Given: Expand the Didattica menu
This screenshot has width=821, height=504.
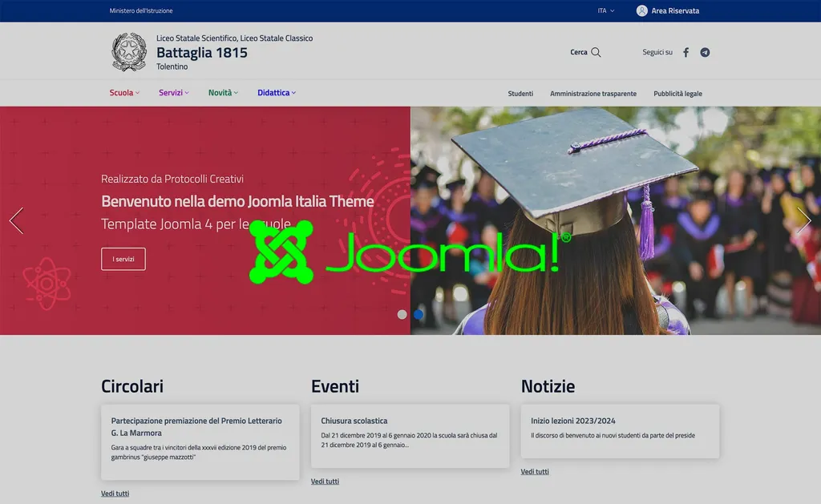Looking at the screenshot, I should (x=277, y=93).
